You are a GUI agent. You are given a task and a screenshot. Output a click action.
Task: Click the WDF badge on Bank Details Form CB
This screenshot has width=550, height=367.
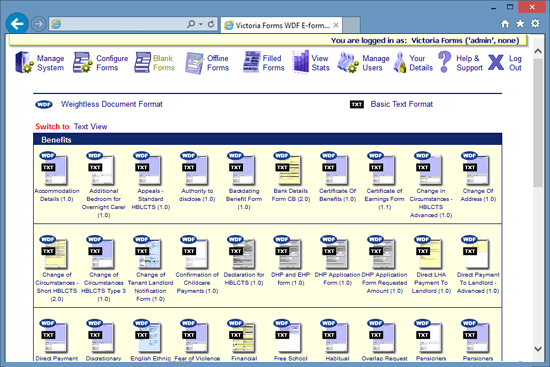click(282, 155)
